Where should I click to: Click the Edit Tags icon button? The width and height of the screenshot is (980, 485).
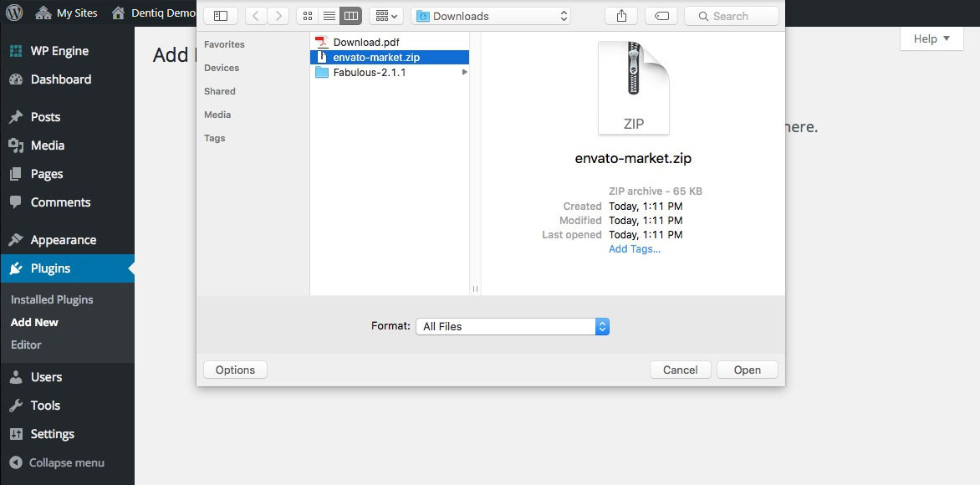[661, 16]
